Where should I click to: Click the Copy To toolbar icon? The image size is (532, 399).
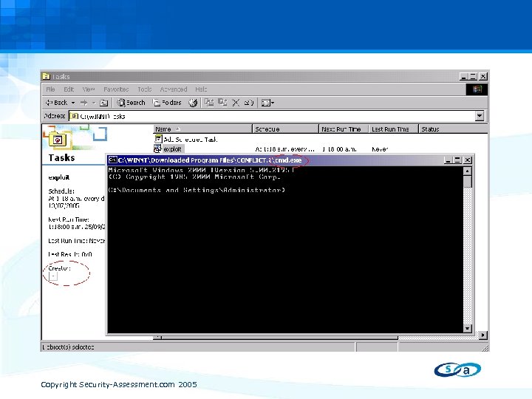coord(222,103)
